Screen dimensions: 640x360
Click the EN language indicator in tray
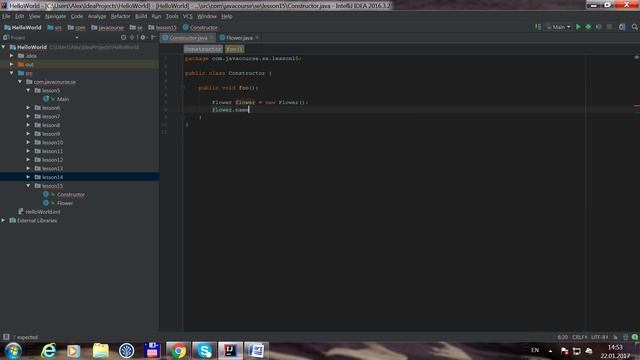click(535, 350)
